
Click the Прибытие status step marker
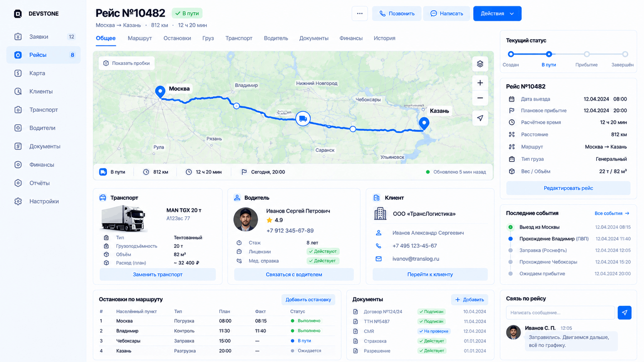coord(587,54)
